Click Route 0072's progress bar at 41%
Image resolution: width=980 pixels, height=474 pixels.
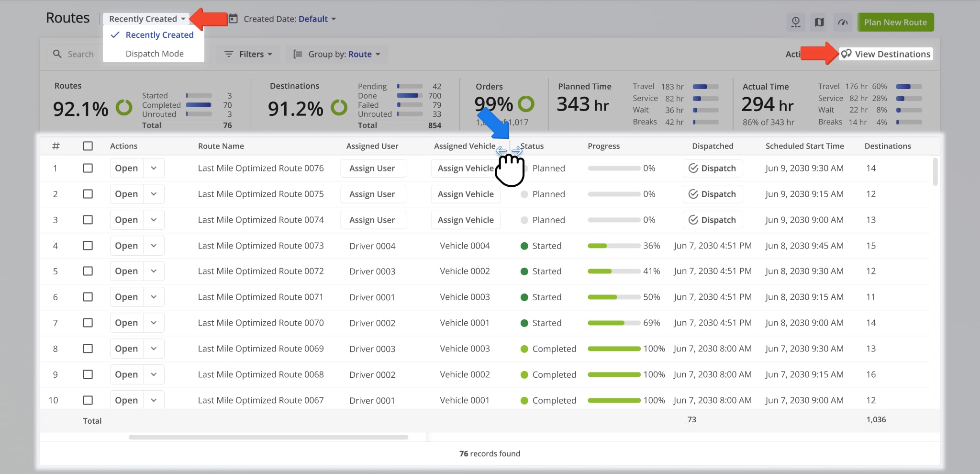coord(614,271)
